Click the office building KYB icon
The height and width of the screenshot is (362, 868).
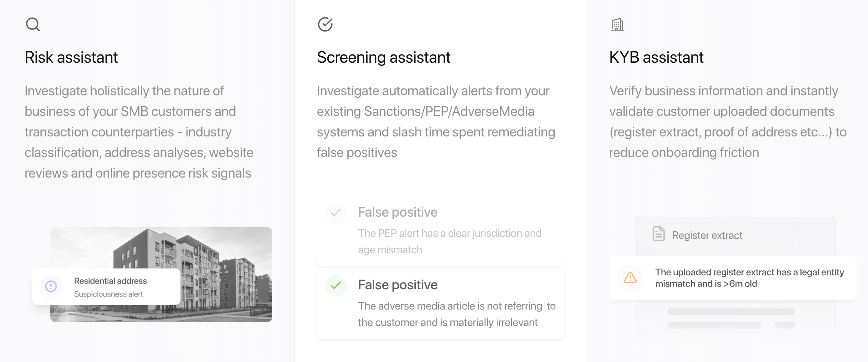pos(617,25)
